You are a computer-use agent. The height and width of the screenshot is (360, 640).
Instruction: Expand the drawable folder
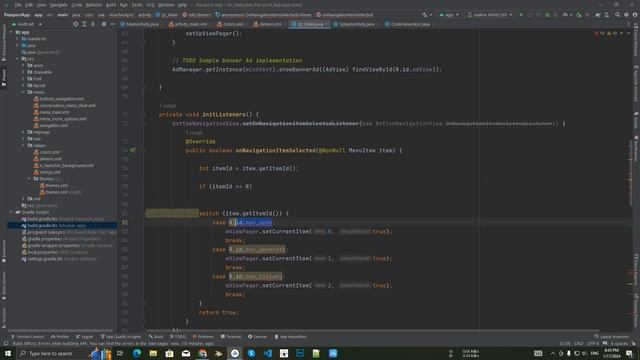23,72
